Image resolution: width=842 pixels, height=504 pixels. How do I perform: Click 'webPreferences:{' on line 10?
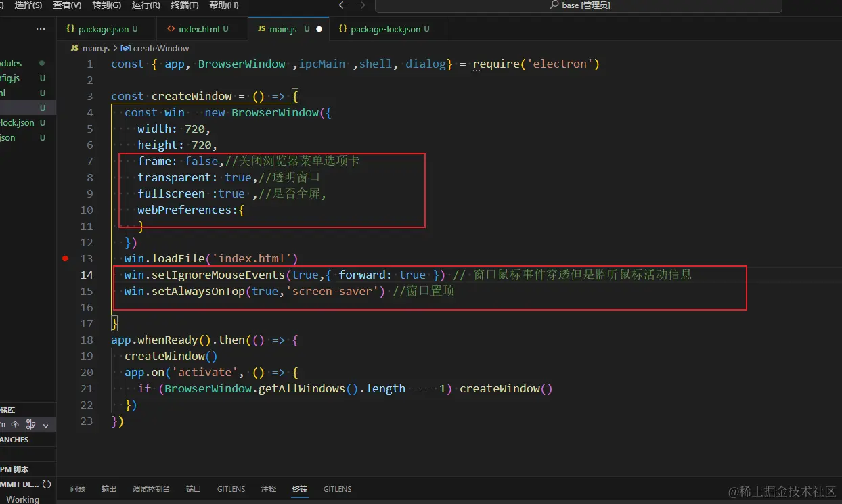coord(191,210)
